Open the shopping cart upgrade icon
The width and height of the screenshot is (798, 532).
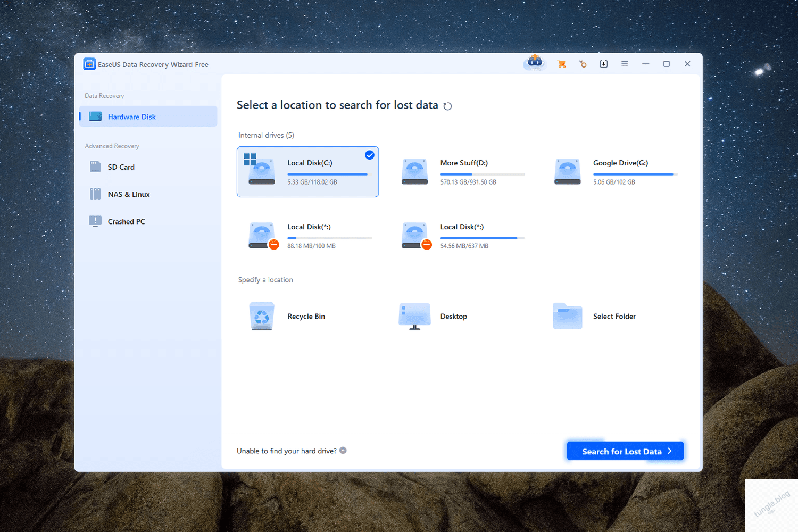coord(561,64)
